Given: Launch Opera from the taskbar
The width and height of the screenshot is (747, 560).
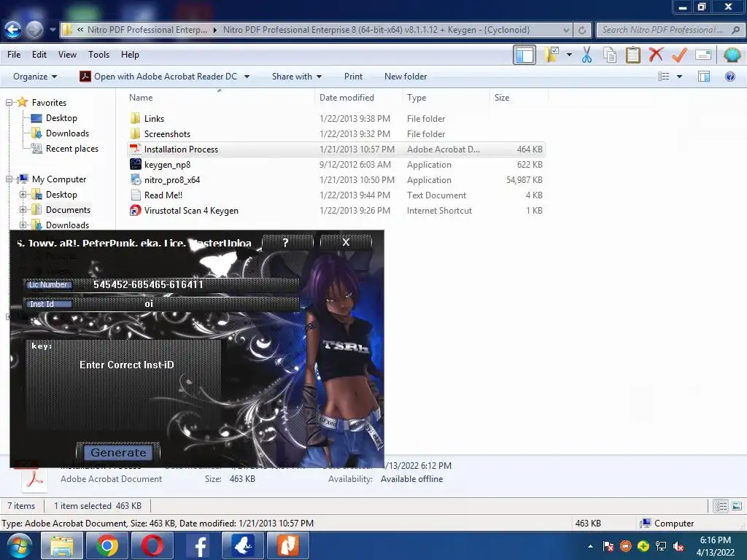Looking at the screenshot, I should pos(152,545).
